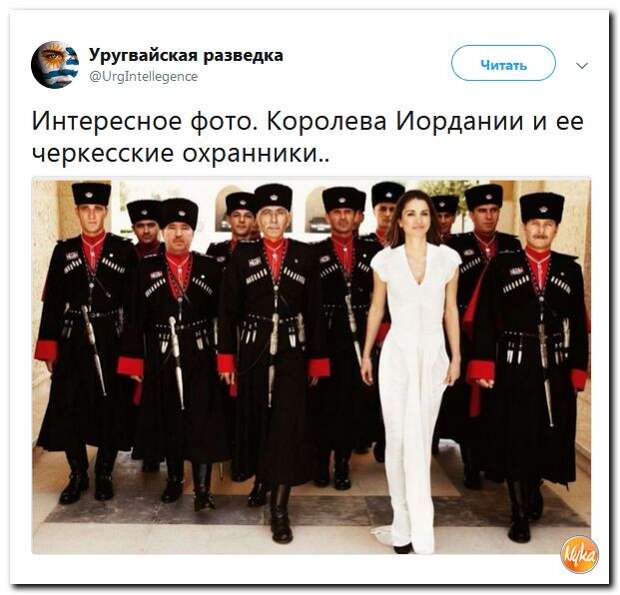Click the tweet text about Королева Иордании
Image resolution: width=620 pixels, height=595 pixels.
(308, 137)
